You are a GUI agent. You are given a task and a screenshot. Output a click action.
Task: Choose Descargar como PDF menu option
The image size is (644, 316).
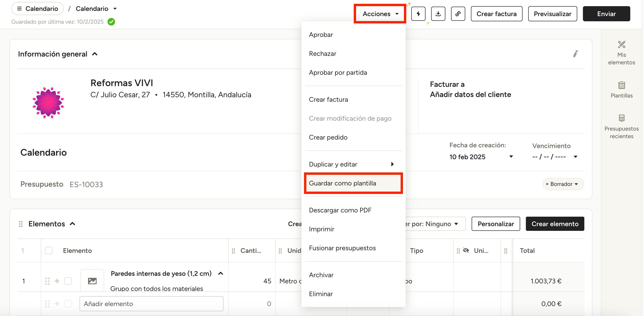click(340, 210)
